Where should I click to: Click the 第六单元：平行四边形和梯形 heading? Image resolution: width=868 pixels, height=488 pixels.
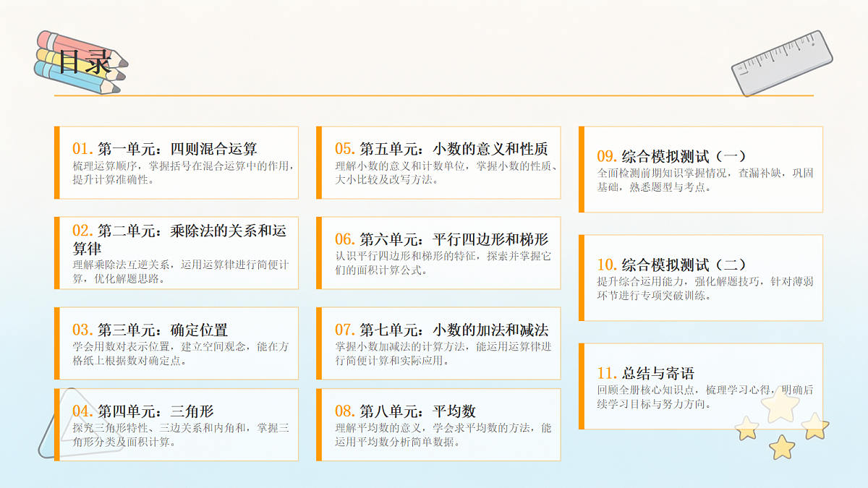tap(454, 240)
